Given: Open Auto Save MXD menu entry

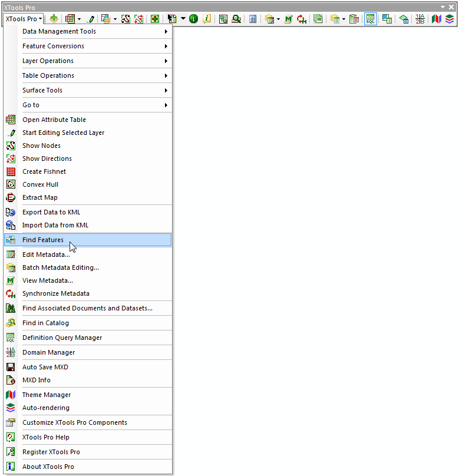Looking at the screenshot, I should pyautogui.click(x=88, y=367).
